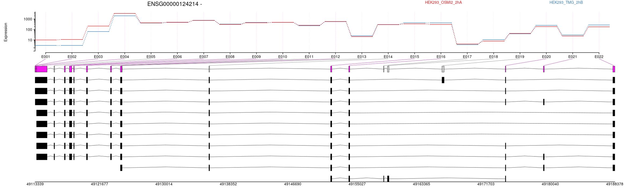Click exon label E014

[388, 57]
